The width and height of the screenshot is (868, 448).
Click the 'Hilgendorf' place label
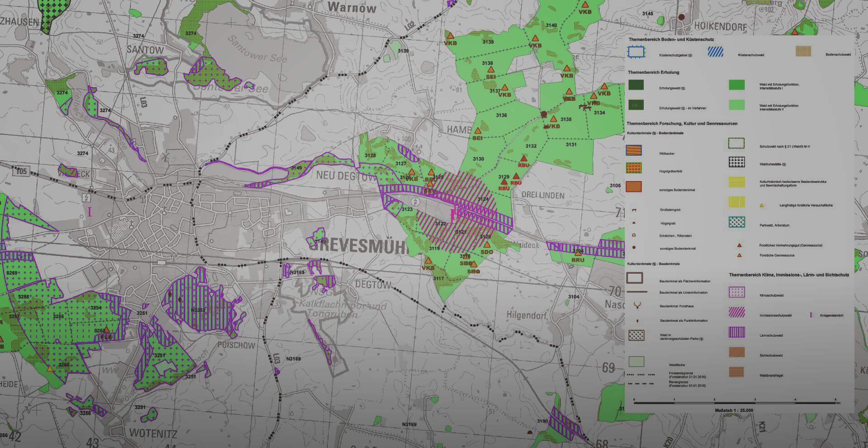(527, 315)
